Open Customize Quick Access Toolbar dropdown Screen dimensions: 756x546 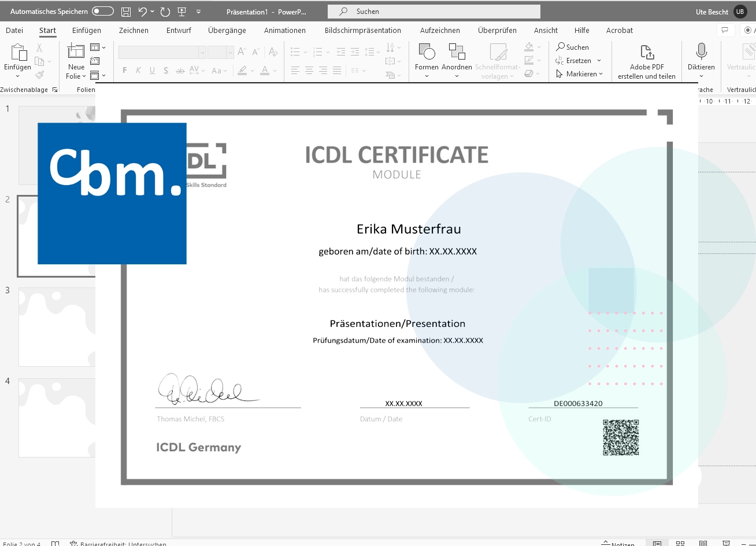coord(199,12)
